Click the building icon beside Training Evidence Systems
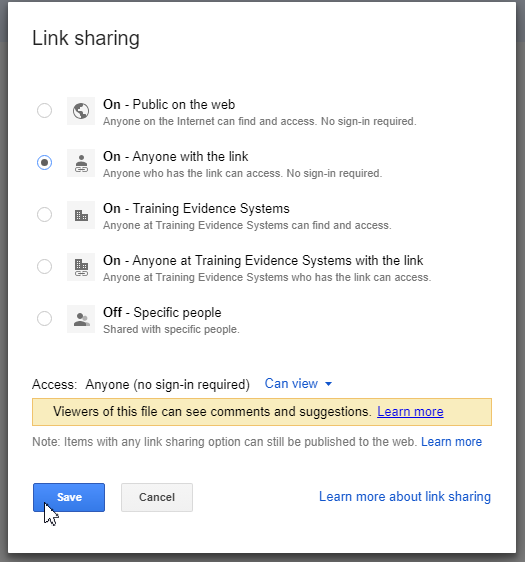525x562 pixels. click(x=81, y=215)
